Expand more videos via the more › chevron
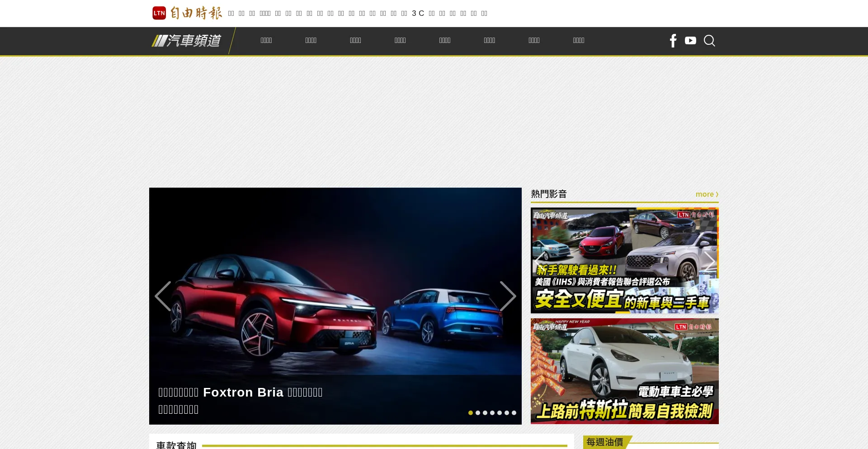This screenshot has height=449, width=868. [x=716, y=194]
